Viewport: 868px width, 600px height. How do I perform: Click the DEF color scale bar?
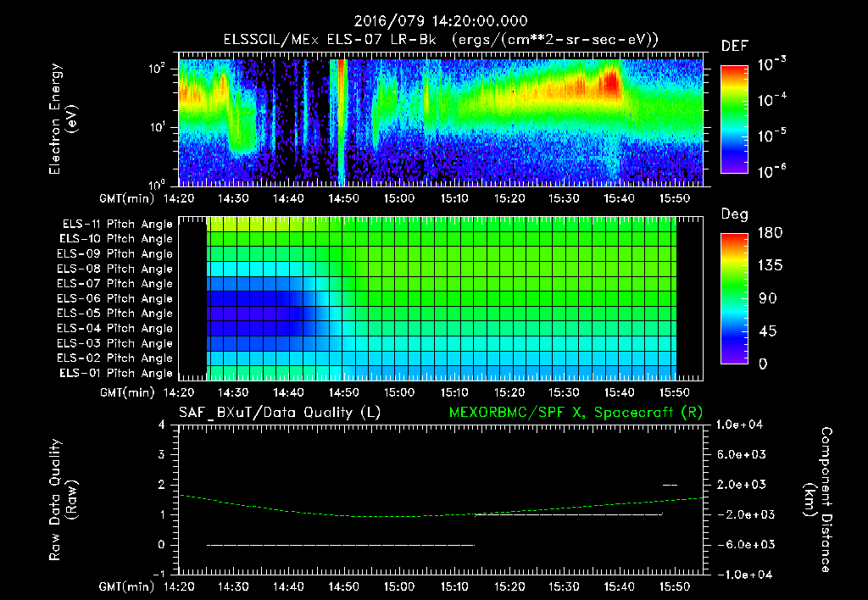click(x=734, y=119)
